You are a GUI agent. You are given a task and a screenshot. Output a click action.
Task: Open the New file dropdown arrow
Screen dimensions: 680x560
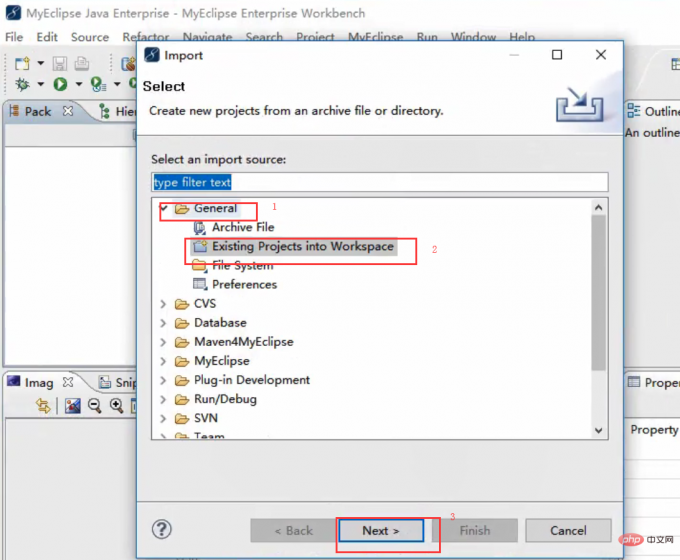coord(40,63)
